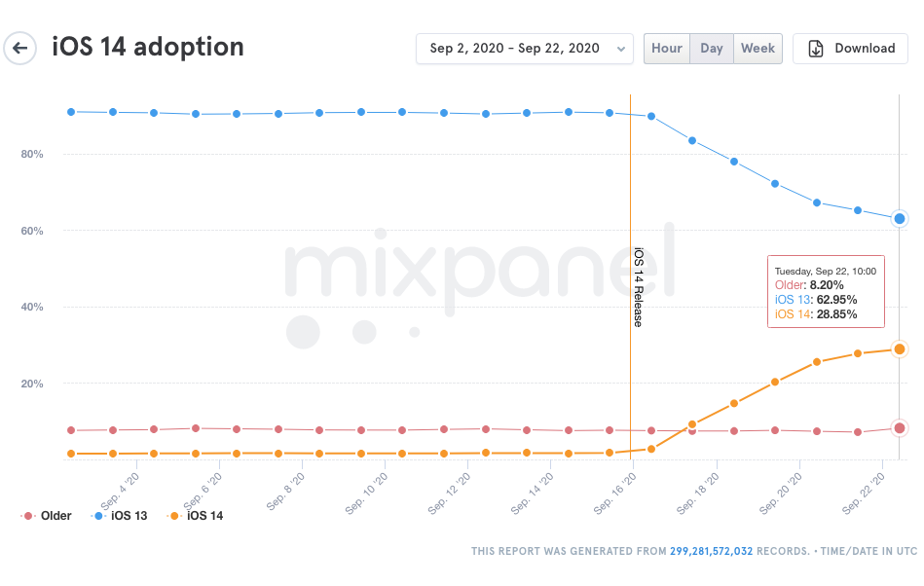Select the Older highlighted pink data point

click(900, 428)
